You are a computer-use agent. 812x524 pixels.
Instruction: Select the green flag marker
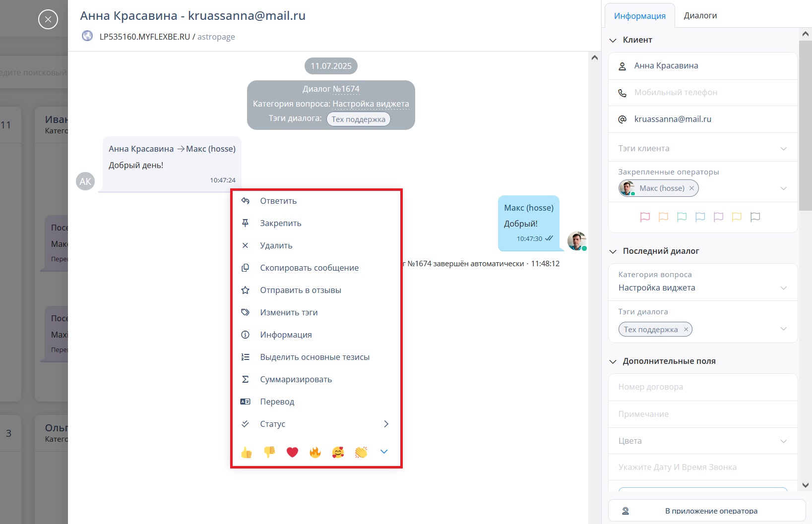coord(682,217)
